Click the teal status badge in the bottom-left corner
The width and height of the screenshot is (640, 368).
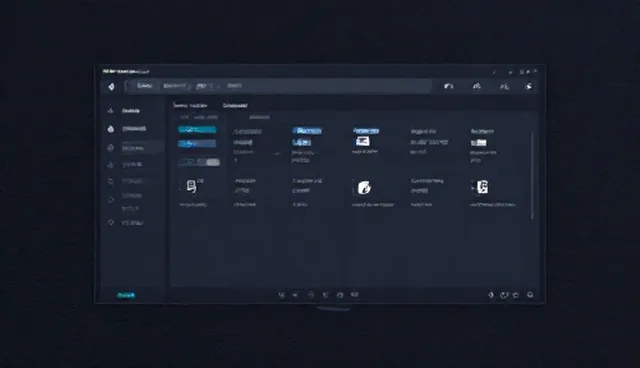point(126,295)
